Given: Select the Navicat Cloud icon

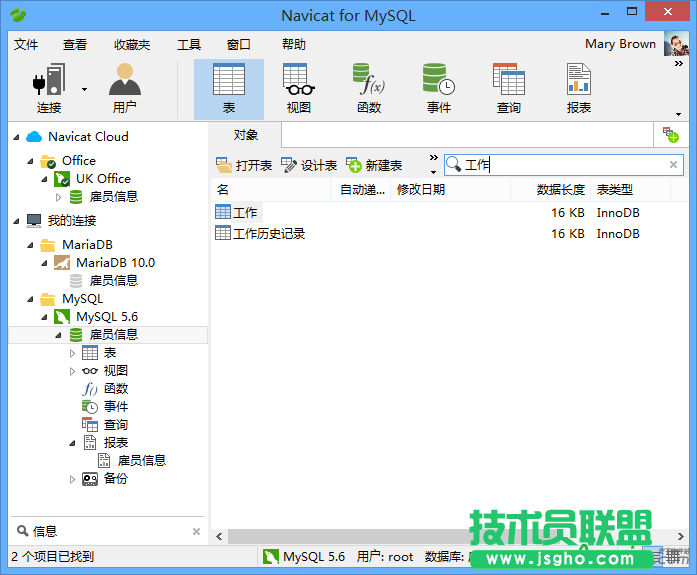Looking at the screenshot, I should point(34,136).
